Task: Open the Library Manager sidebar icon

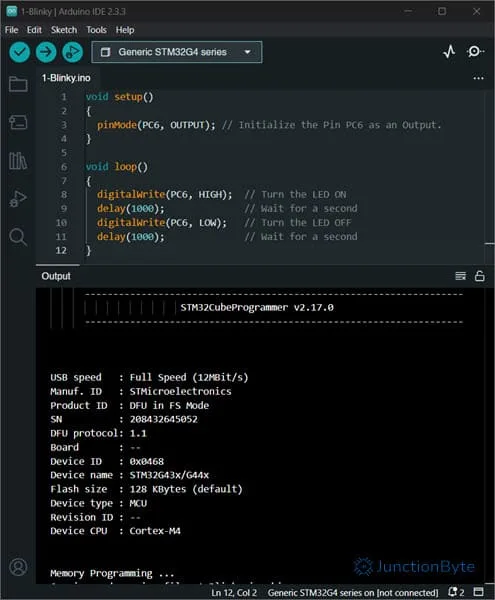Action: point(18,160)
